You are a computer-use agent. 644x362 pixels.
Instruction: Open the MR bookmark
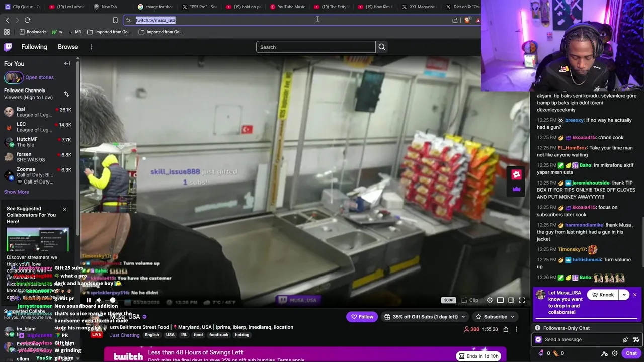pyautogui.click(x=74, y=32)
